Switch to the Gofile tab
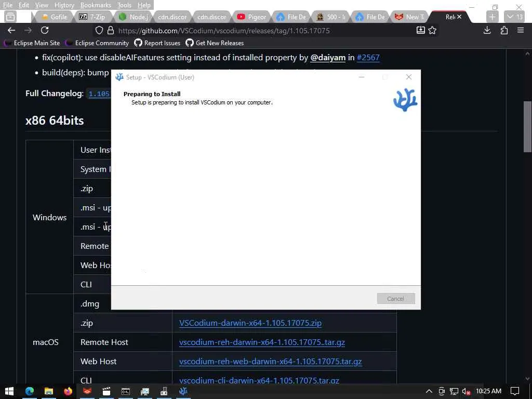The image size is (532, 399). click(x=54, y=17)
